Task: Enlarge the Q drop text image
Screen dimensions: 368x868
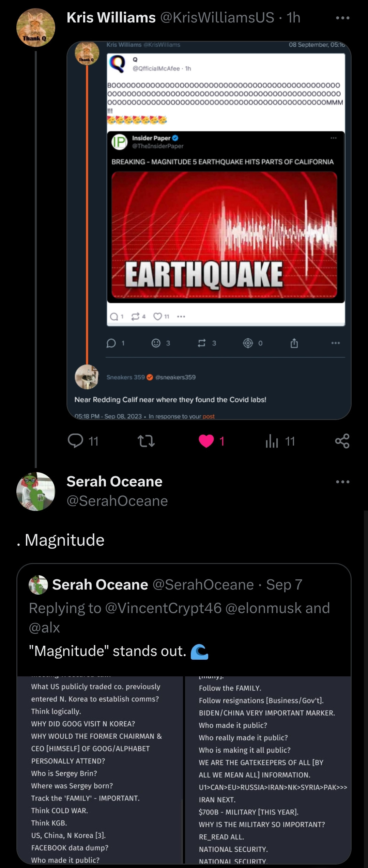Action: point(184,769)
